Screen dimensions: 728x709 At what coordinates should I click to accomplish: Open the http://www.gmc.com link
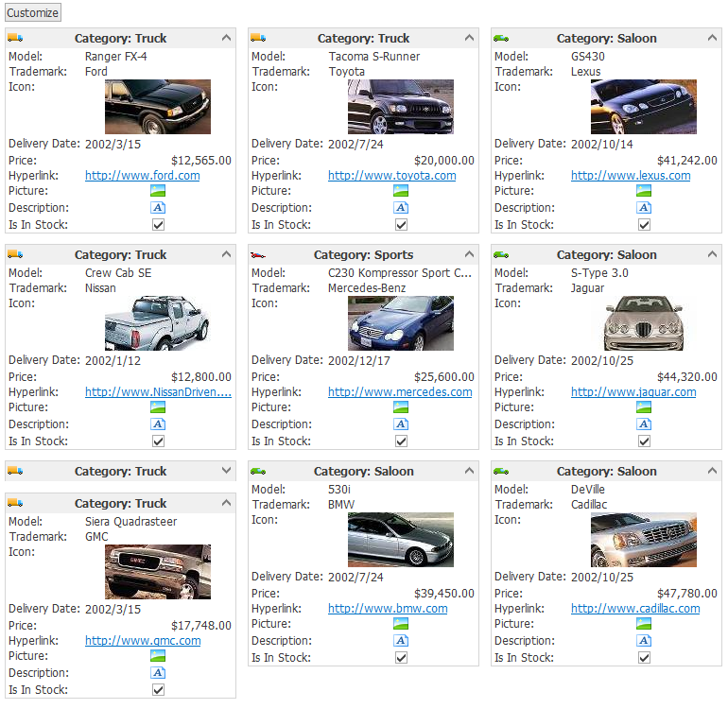143,641
